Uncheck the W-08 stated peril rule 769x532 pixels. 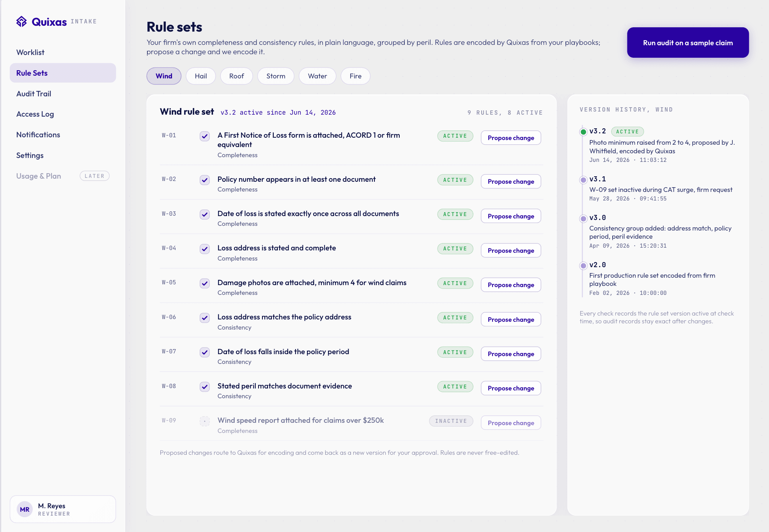coord(205,387)
